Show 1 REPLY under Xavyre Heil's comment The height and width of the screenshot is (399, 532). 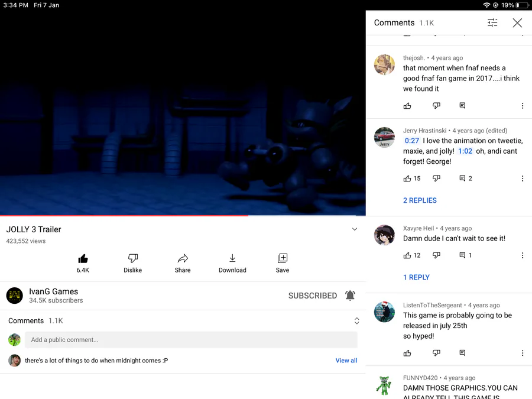tap(416, 277)
